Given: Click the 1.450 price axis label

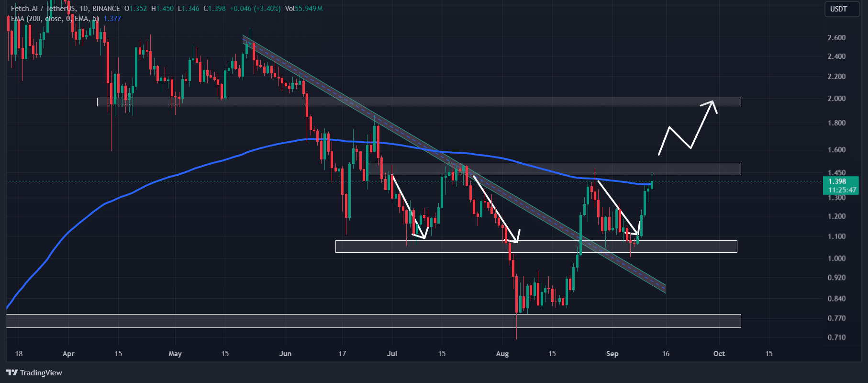Looking at the screenshot, I should tap(836, 173).
